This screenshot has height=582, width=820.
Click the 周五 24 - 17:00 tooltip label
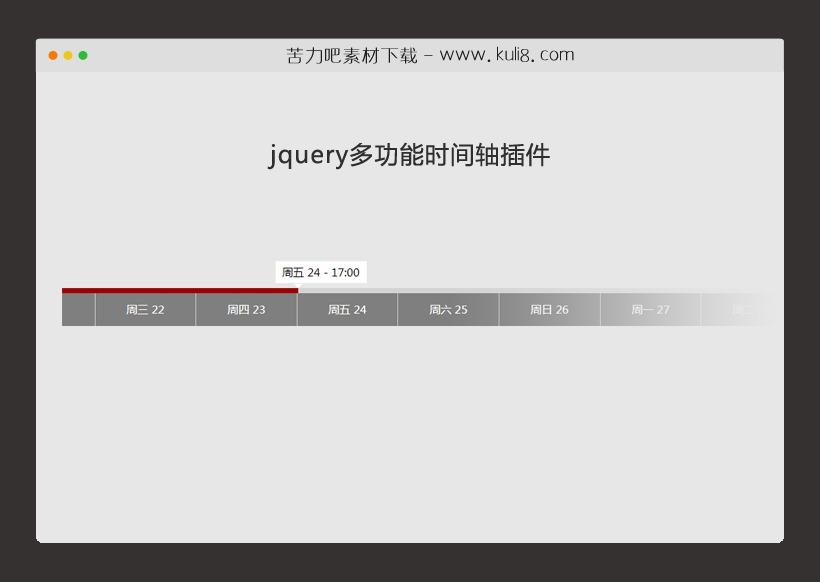point(320,271)
